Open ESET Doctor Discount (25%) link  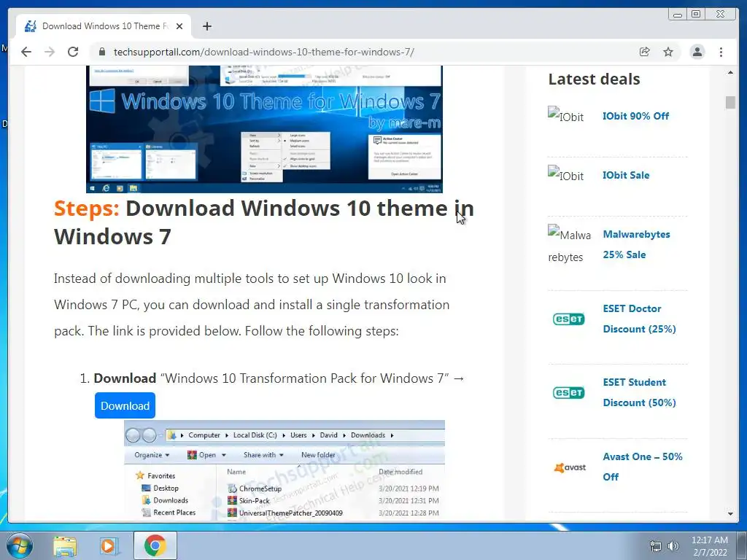(639, 319)
